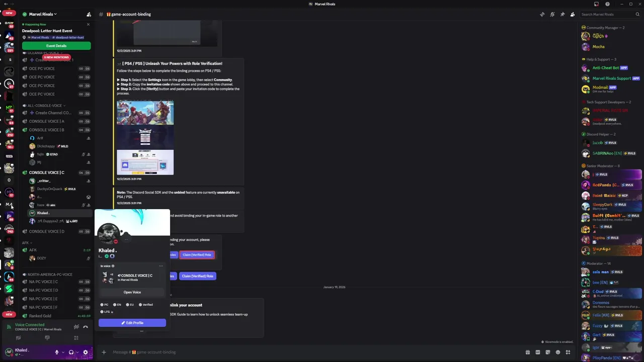This screenshot has height=362, width=644.
Task: Open the GIF picker icon
Action: [x=538, y=352]
